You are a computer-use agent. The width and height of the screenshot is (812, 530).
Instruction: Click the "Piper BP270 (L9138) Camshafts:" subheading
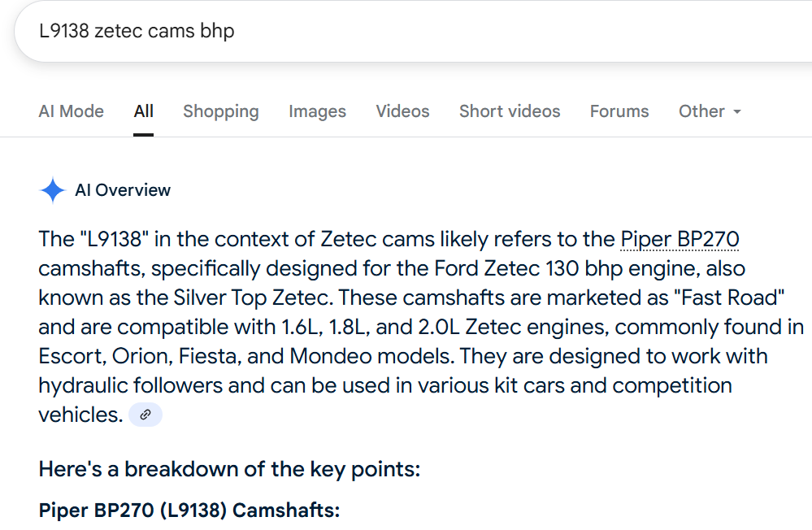[x=189, y=510]
